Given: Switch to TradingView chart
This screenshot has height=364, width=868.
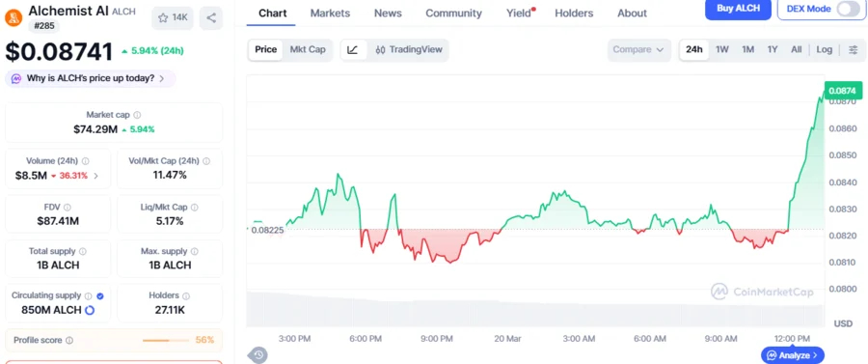Looking at the screenshot, I should point(409,50).
